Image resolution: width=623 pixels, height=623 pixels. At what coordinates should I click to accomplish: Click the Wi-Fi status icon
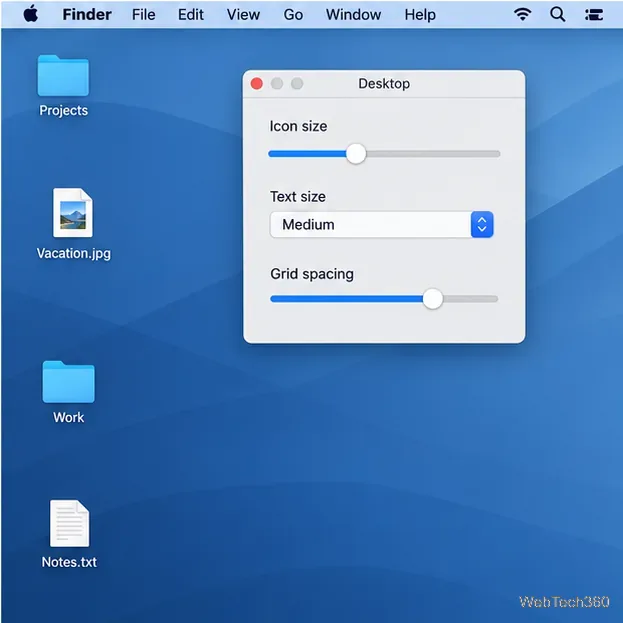tap(522, 14)
